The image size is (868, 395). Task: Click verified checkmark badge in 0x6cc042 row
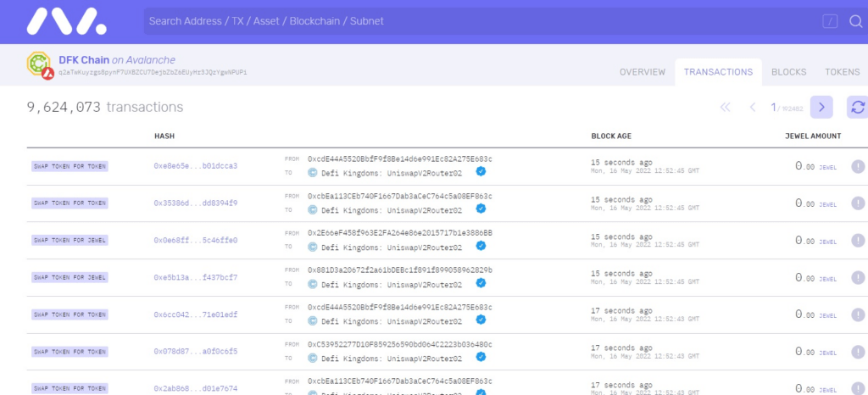click(481, 320)
